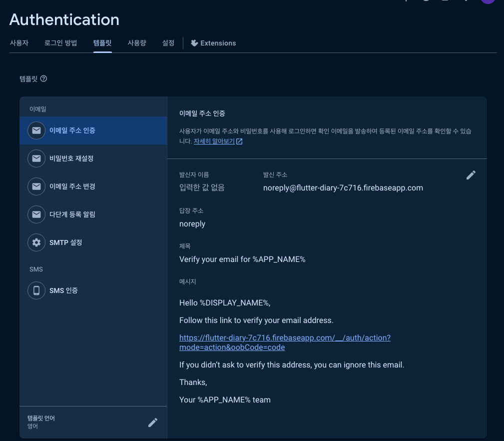Select the 템플릿 tab

point(102,43)
